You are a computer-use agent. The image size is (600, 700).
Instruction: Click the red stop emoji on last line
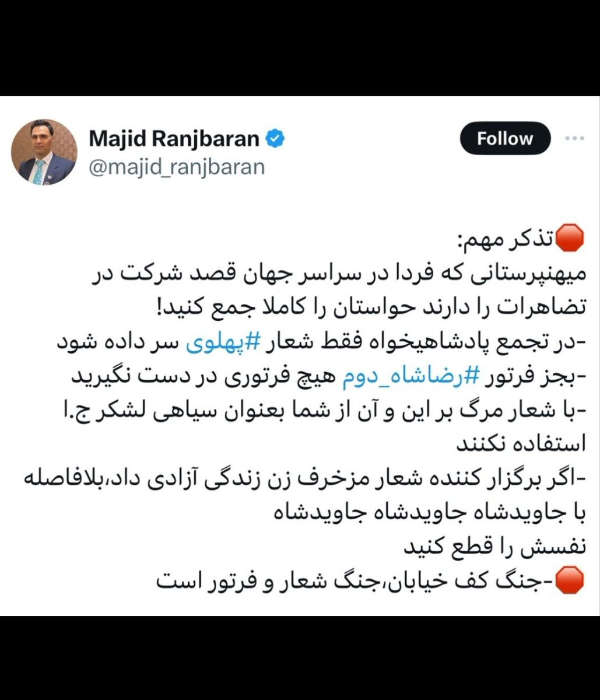571,582
